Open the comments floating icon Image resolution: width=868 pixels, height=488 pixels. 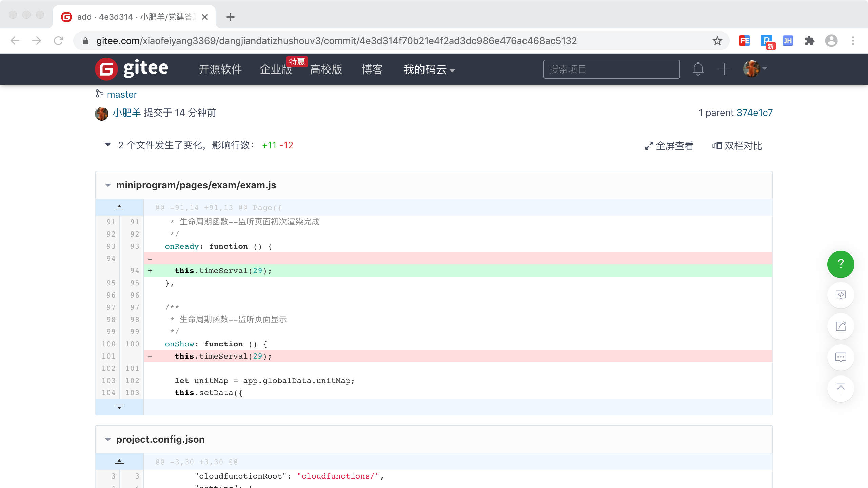click(x=841, y=357)
